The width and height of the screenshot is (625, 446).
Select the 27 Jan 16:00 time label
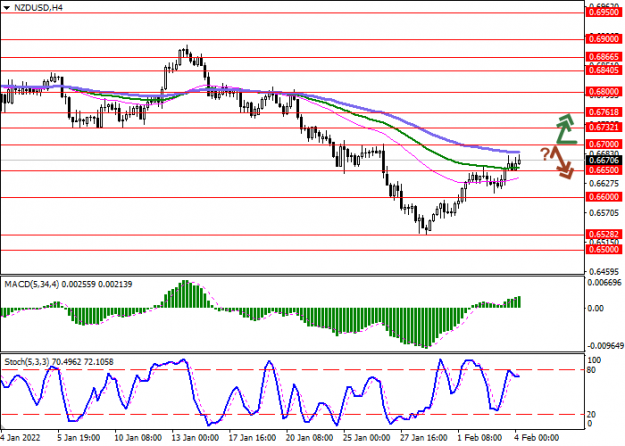(x=425, y=438)
